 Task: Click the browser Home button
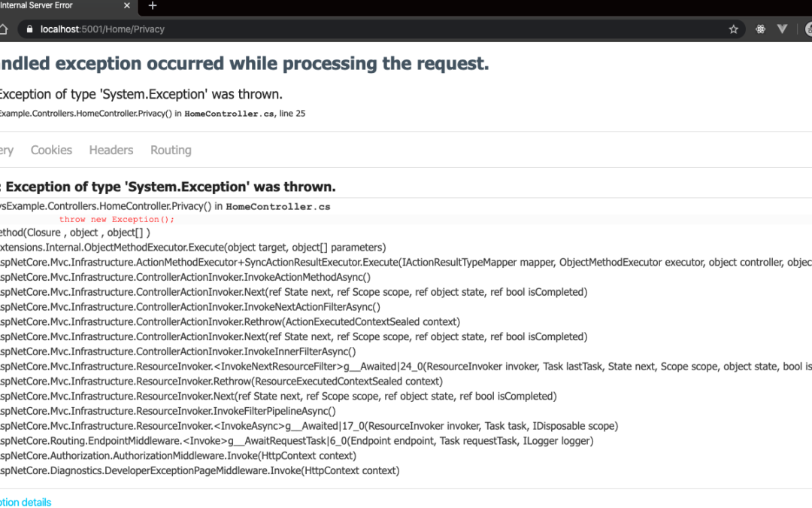pyautogui.click(x=4, y=29)
